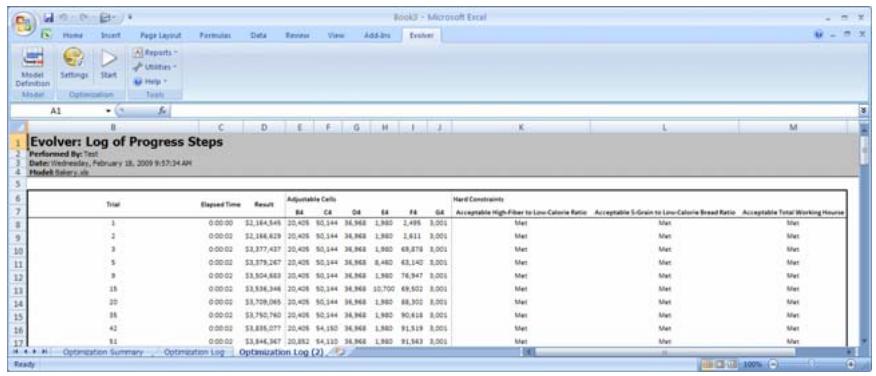Switch to the Formulas ribbon tab
876x376 pixels.
click(215, 35)
